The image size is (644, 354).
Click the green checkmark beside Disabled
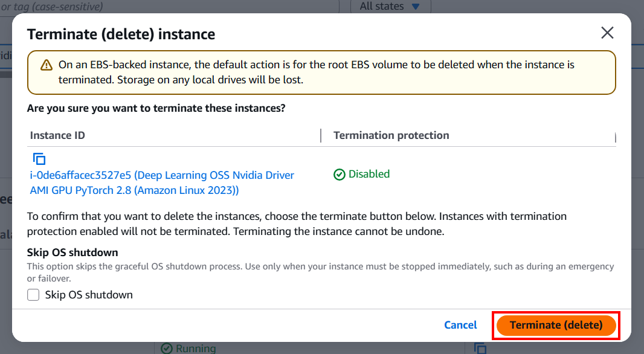pos(339,174)
